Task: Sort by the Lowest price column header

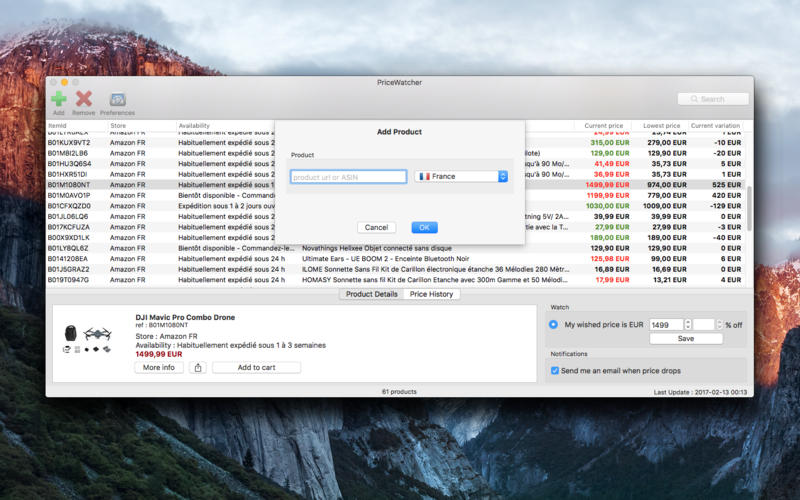Action: [660, 126]
